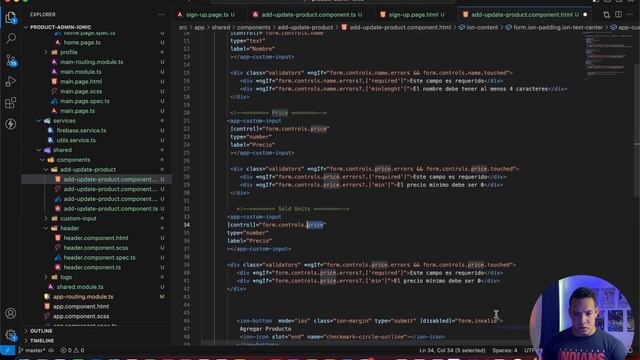Switch to add-update-product.component.ts tab
640x360 pixels.
coord(309,15)
